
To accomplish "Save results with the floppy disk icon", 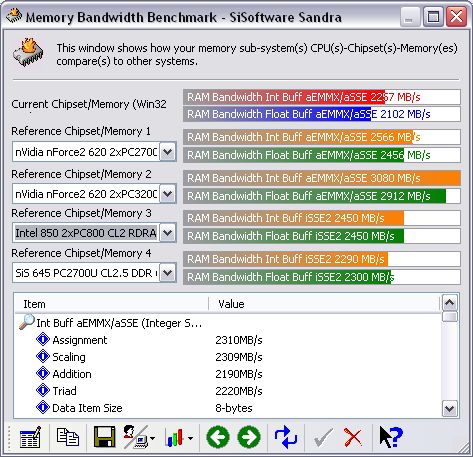I will pyautogui.click(x=105, y=437).
